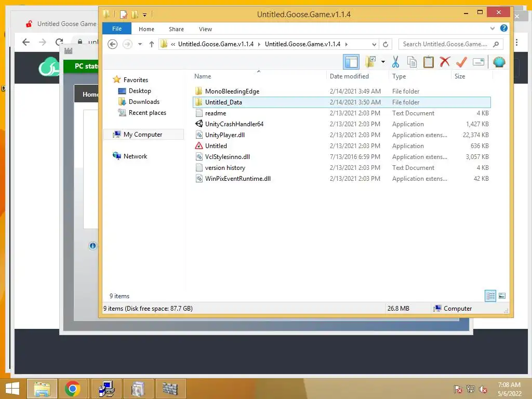Open Downloads in navigation pane
Screen dimensions: 532x399
(144, 102)
